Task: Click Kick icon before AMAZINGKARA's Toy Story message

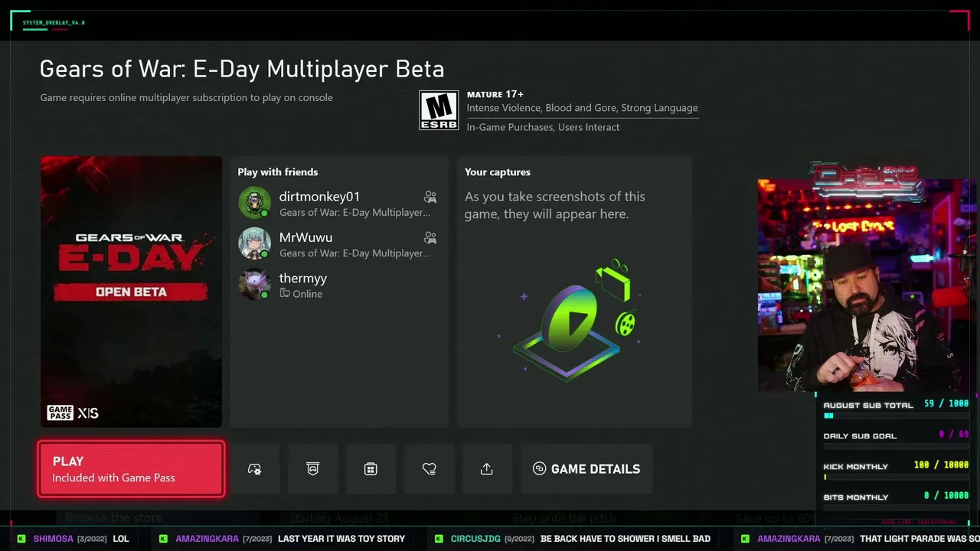Action: (163, 539)
